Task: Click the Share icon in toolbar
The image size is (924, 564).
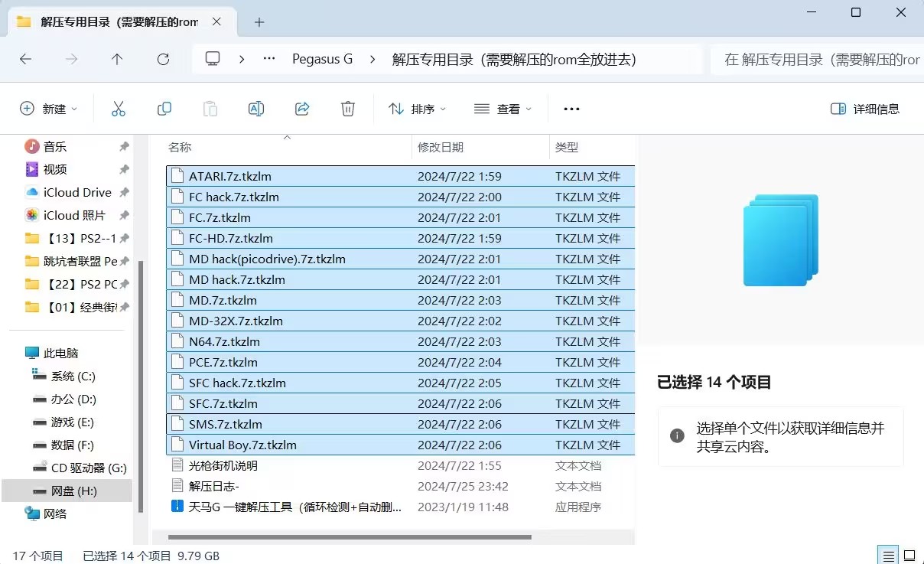Action: click(x=302, y=109)
